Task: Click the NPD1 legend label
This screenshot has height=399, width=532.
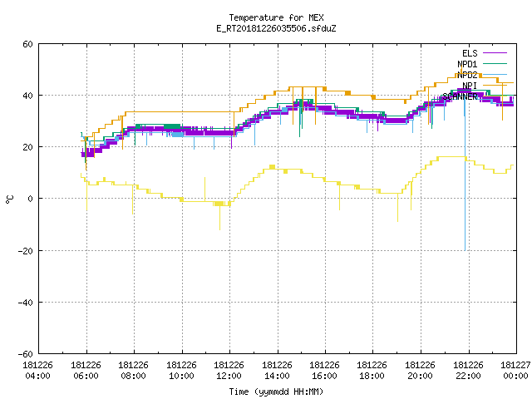Action: click(x=467, y=64)
